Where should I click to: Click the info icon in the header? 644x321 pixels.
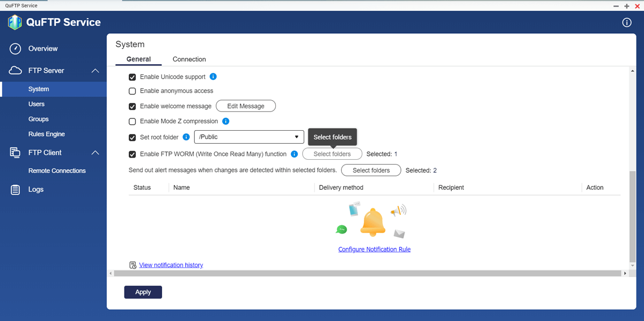[626, 23]
